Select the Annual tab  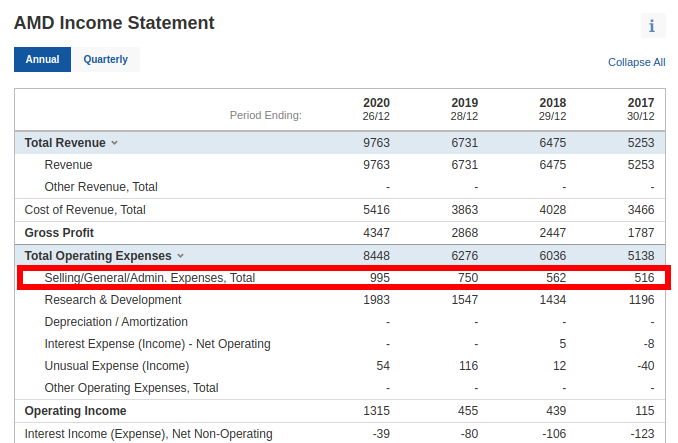coord(42,60)
